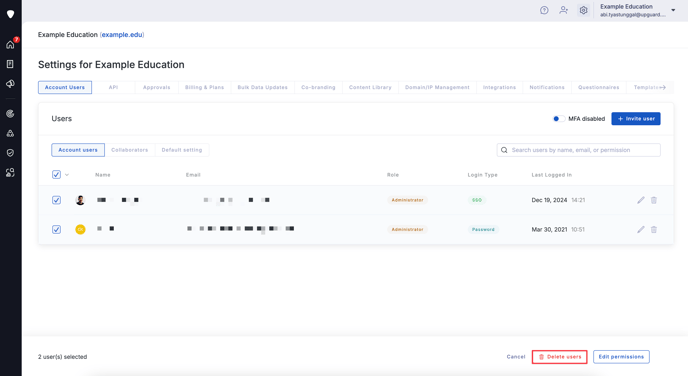Cancel the user selection
Viewport: 688px width, 376px height.
[516, 357]
